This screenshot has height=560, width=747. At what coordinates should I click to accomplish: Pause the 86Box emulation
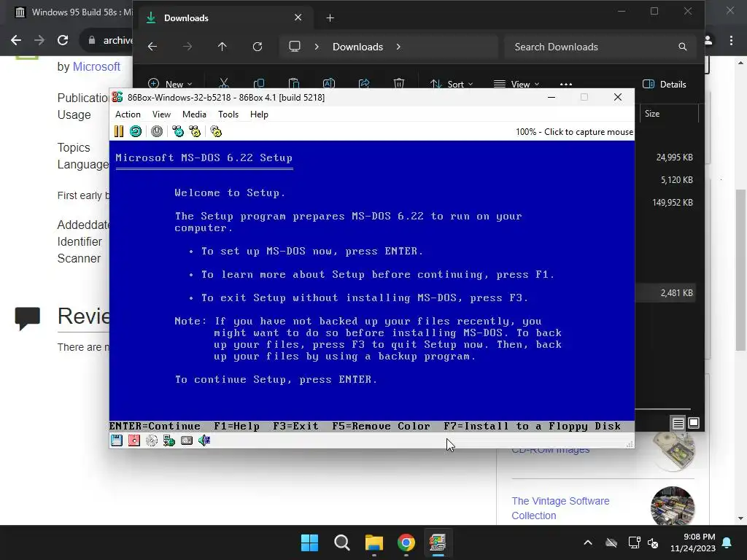[119, 131]
